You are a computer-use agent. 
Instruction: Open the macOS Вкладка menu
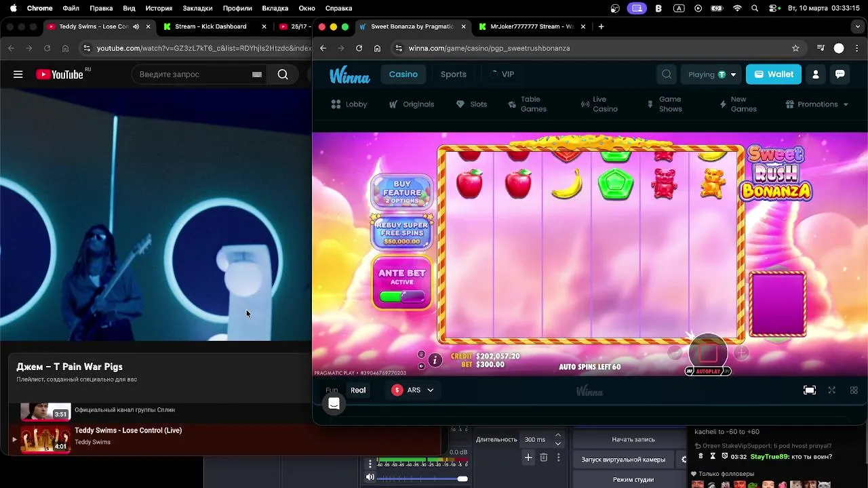click(x=275, y=8)
